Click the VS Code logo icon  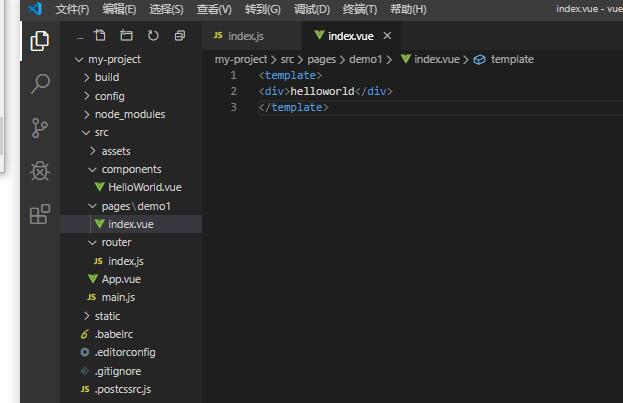[x=35, y=8]
